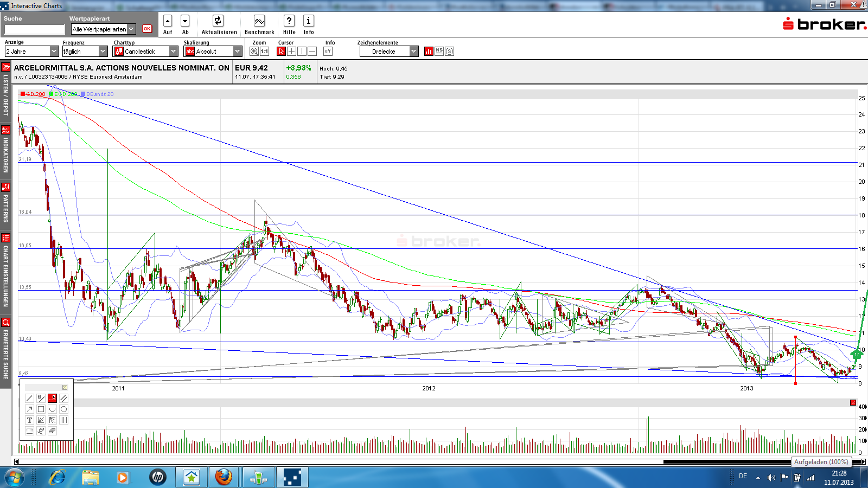Activate the Fibonacci fan drawing tool
This screenshot has height=488, width=868.
click(41, 421)
